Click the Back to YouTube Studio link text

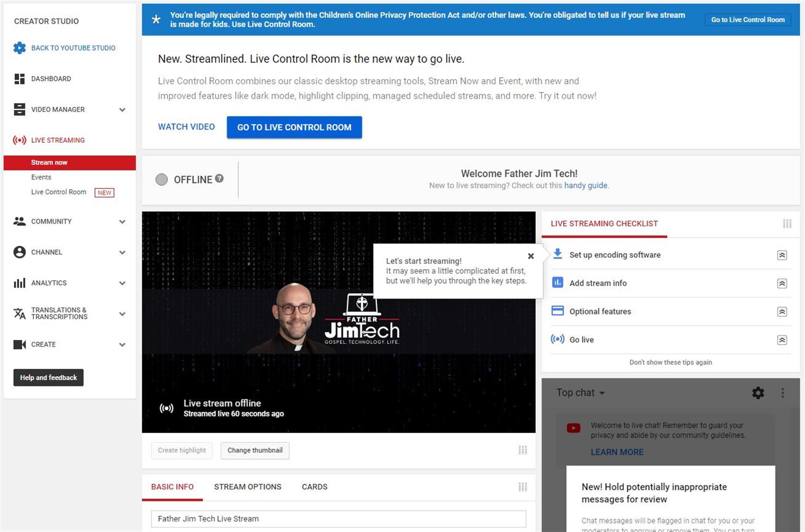pos(73,48)
